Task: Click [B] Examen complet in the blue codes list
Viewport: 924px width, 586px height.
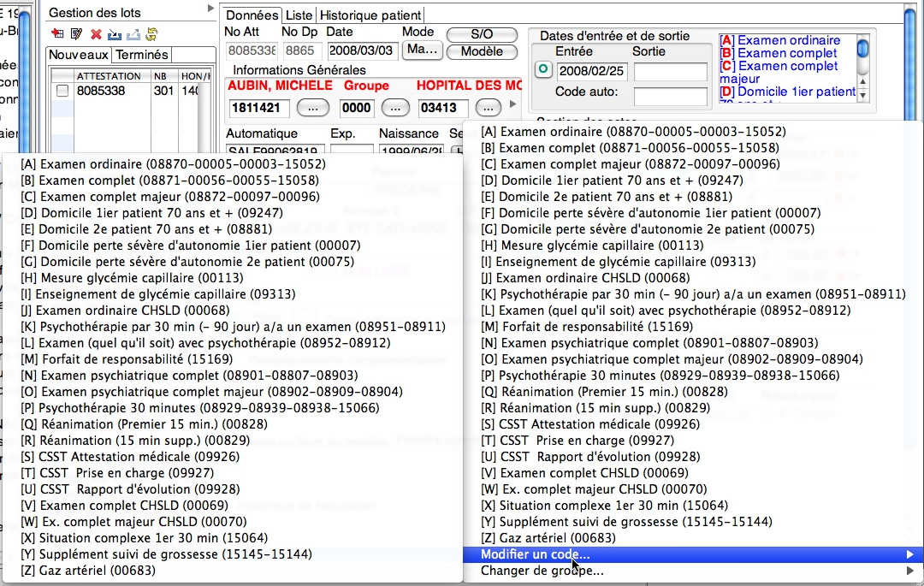Action: (x=778, y=53)
